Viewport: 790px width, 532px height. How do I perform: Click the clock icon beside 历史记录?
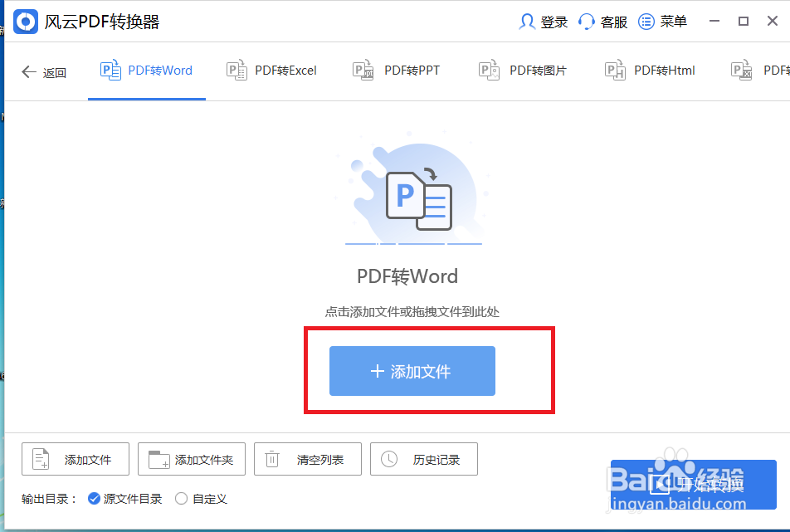pos(390,459)
